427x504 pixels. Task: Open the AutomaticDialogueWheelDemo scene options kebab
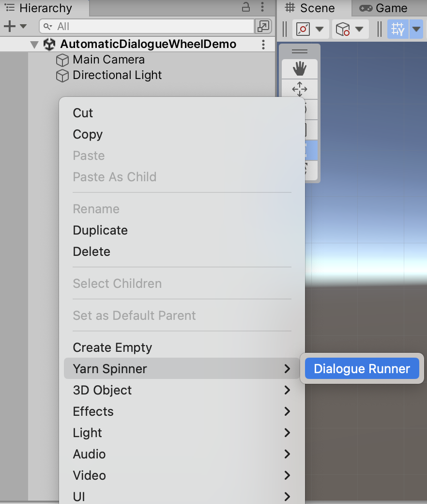263,45
